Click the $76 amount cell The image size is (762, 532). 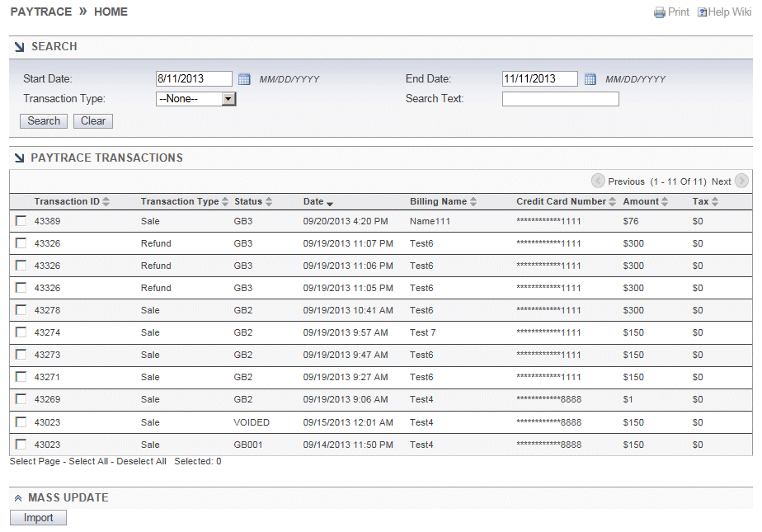(631, 222)
